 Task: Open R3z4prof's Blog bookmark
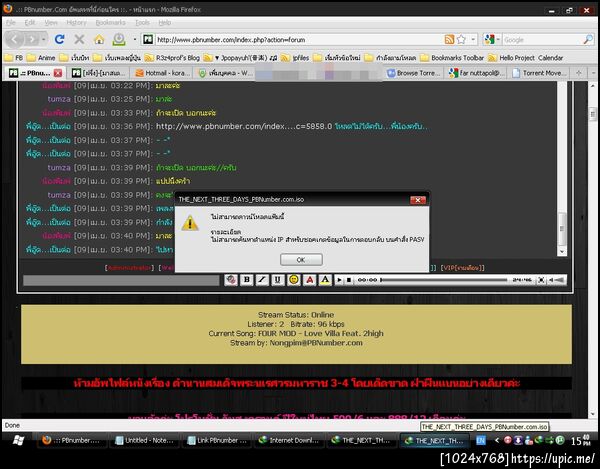point(173,58)
